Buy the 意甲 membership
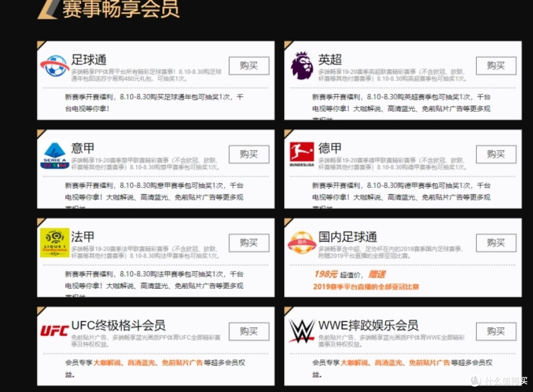The width and height of the screenshot is (533, 392). pos(249,155)
